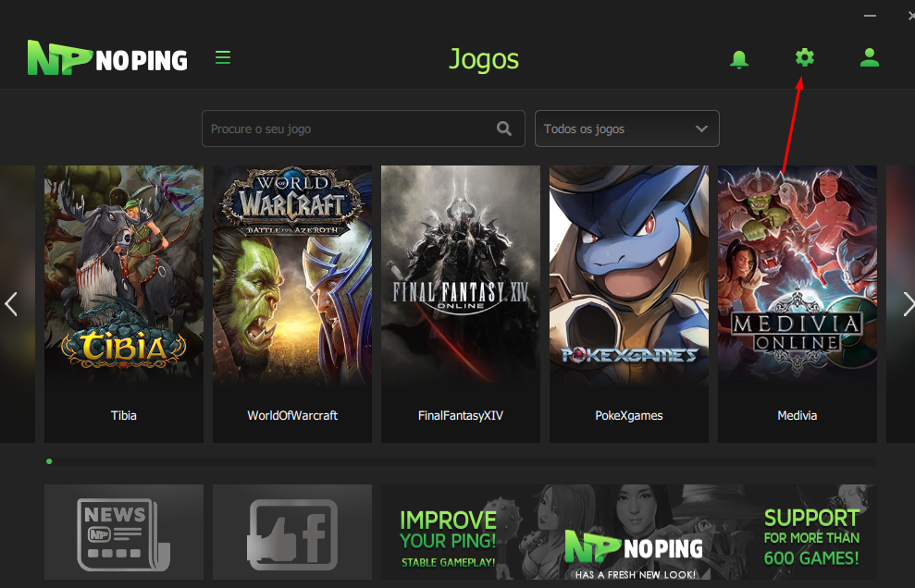Click the Tibia label text
This screenshot has width=915, height=588.
[x=124, y=415]
